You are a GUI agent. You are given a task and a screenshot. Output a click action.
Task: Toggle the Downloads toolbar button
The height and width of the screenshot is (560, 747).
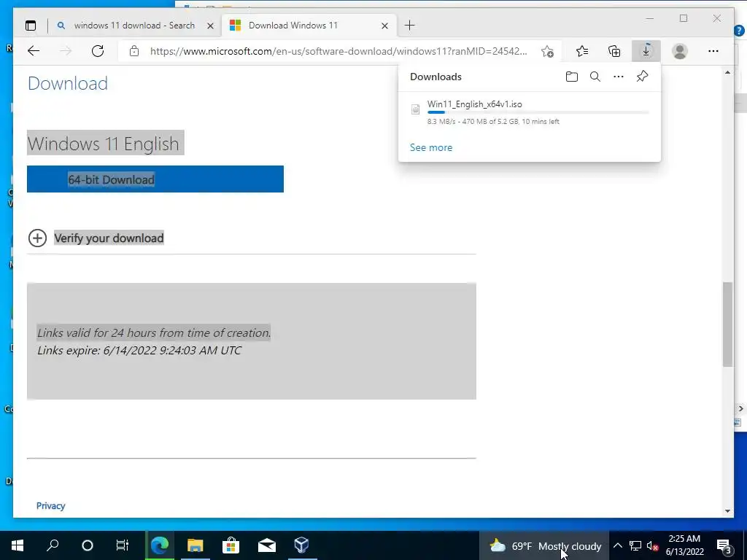(x=646, y=51)
